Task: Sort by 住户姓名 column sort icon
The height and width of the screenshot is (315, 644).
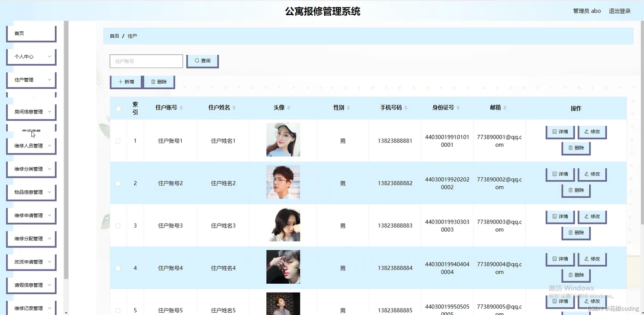Action: coord(234,108)
